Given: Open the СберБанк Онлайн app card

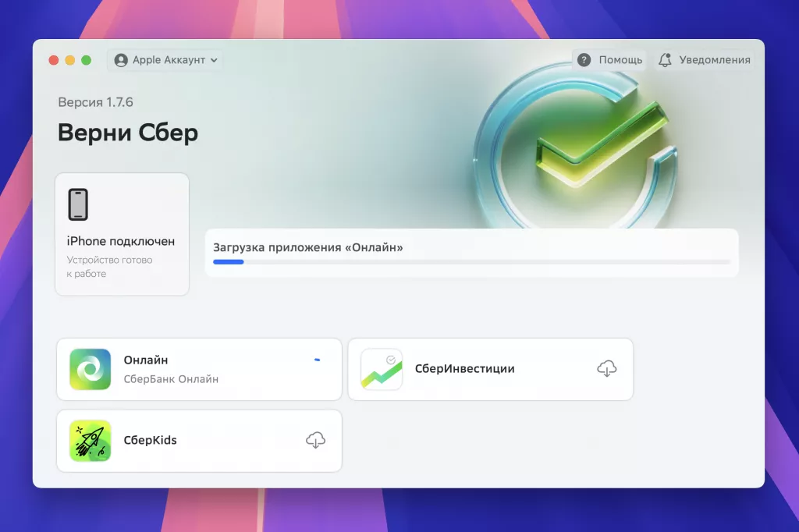Looking at the screenshot, I should pyautogui.click(x=199, y=368).
